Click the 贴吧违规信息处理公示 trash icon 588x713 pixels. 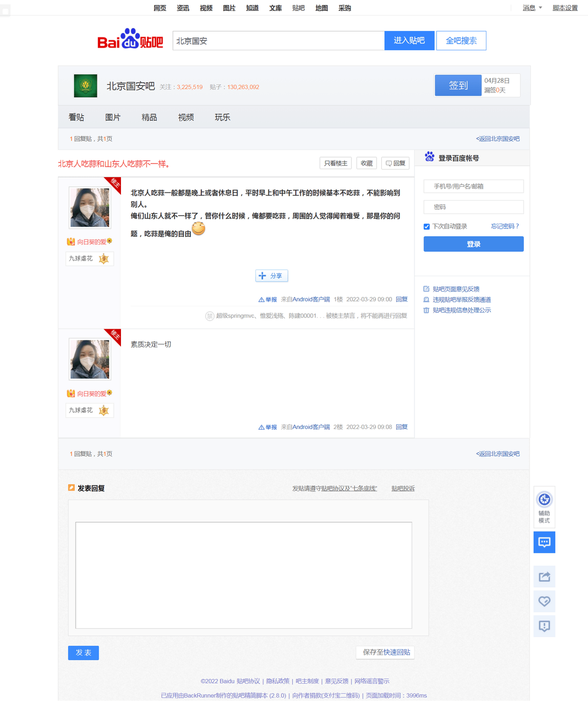click(x=426, y=310)
